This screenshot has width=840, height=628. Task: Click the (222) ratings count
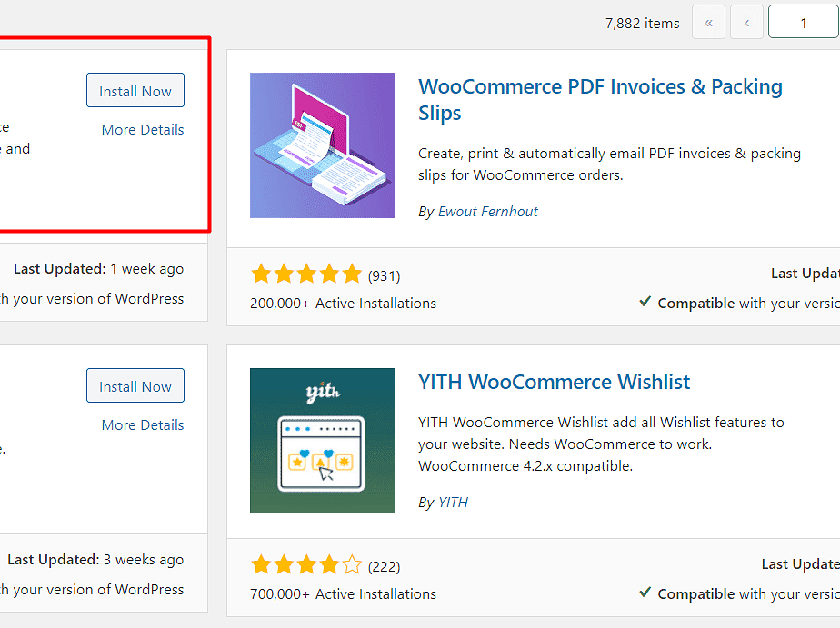pyautogui.click(x=385, y=567)
